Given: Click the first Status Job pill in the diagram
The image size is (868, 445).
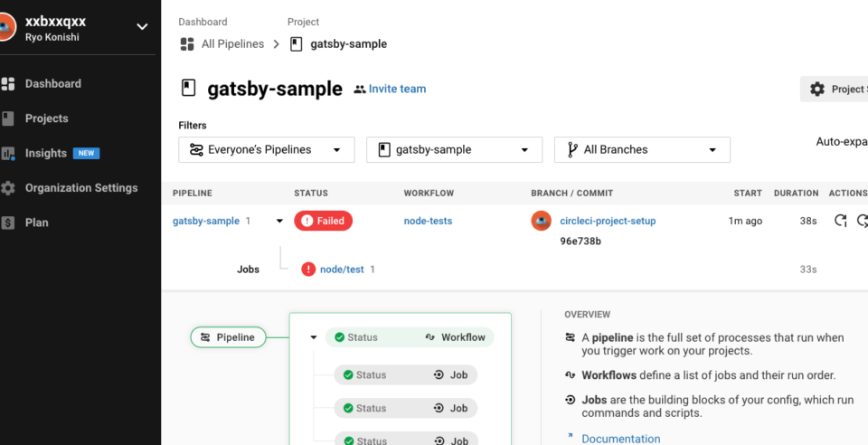Looking at the screenshot, I should (x=406, y=374).
